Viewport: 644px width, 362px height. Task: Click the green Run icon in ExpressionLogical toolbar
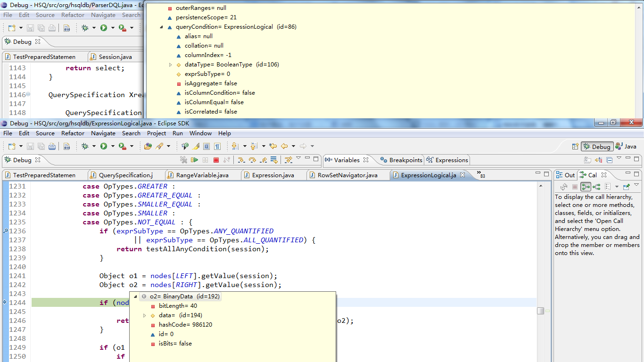coord(104,146)
